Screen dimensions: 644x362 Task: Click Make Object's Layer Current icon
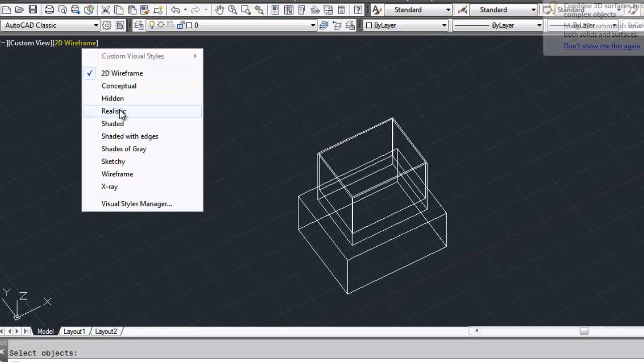coord(324,25)
